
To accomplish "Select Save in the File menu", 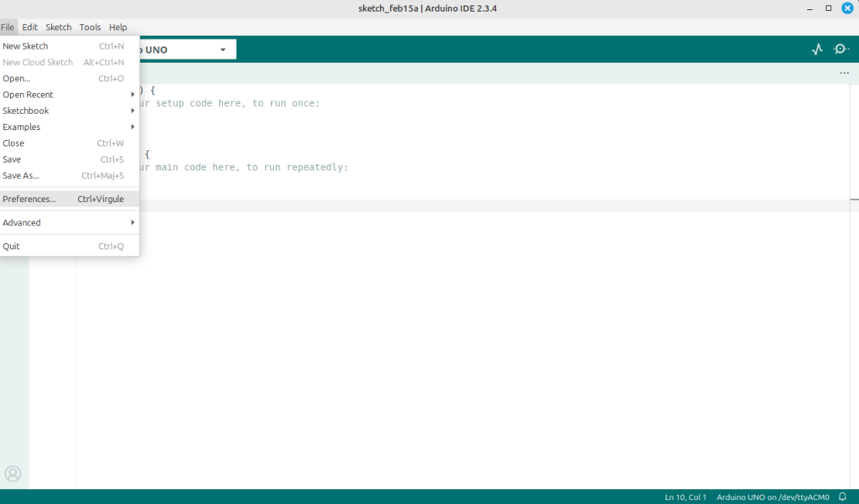I will pos(70,159).
